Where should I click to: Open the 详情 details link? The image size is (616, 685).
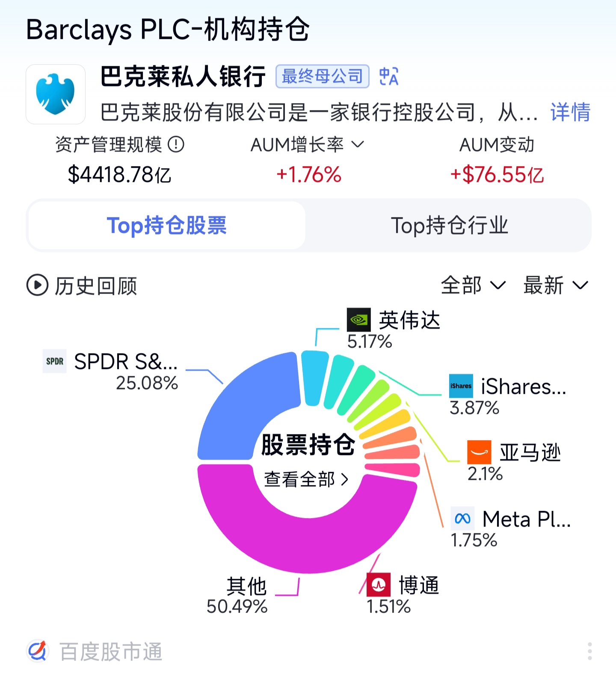tap(570, 112)
